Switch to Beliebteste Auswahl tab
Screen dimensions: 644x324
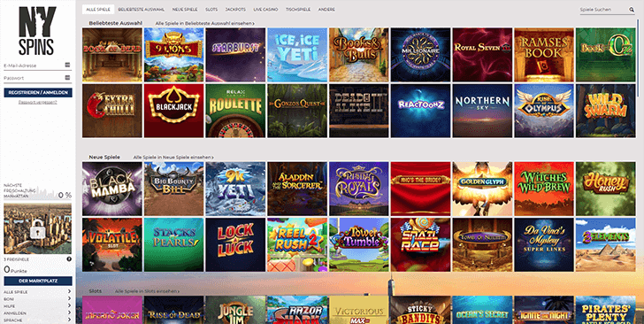(x=142, y=10)
